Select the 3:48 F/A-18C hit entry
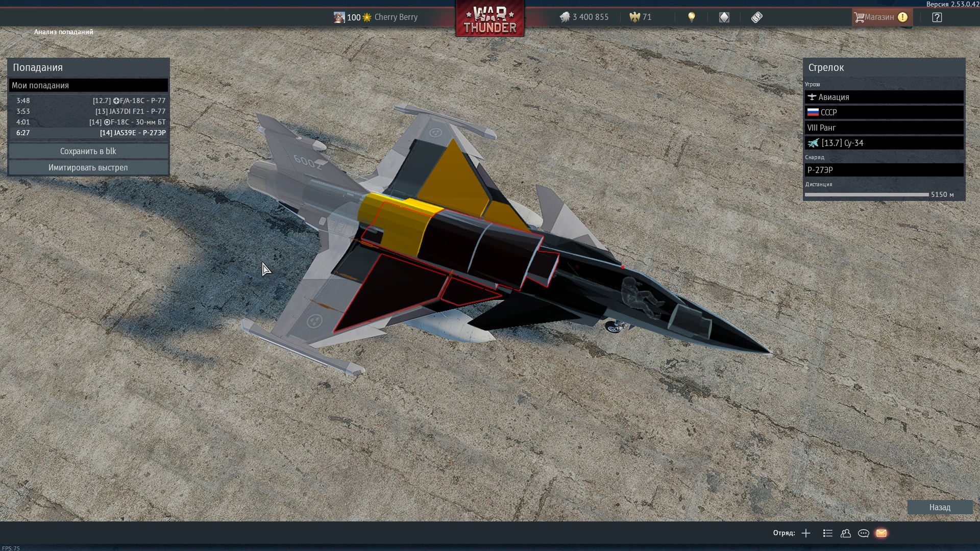The width and height of the screenshot is (980, 551). (x=88, y=101)
